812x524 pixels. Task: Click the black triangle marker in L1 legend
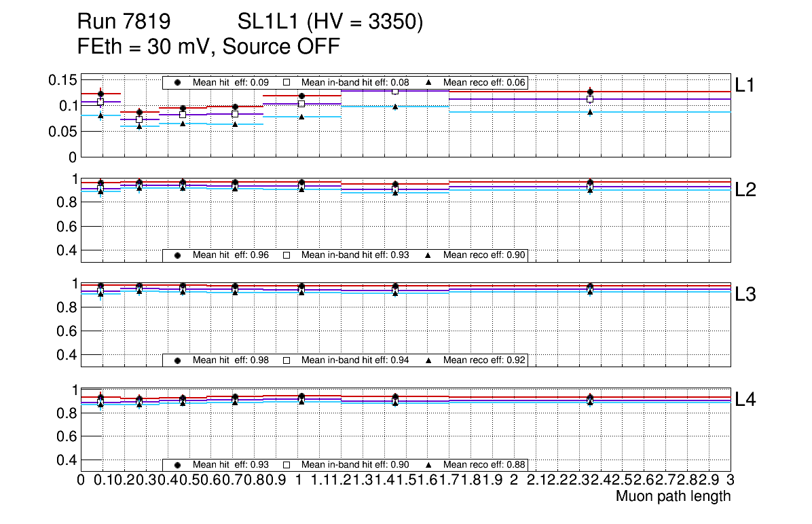(x=428, y=82)
